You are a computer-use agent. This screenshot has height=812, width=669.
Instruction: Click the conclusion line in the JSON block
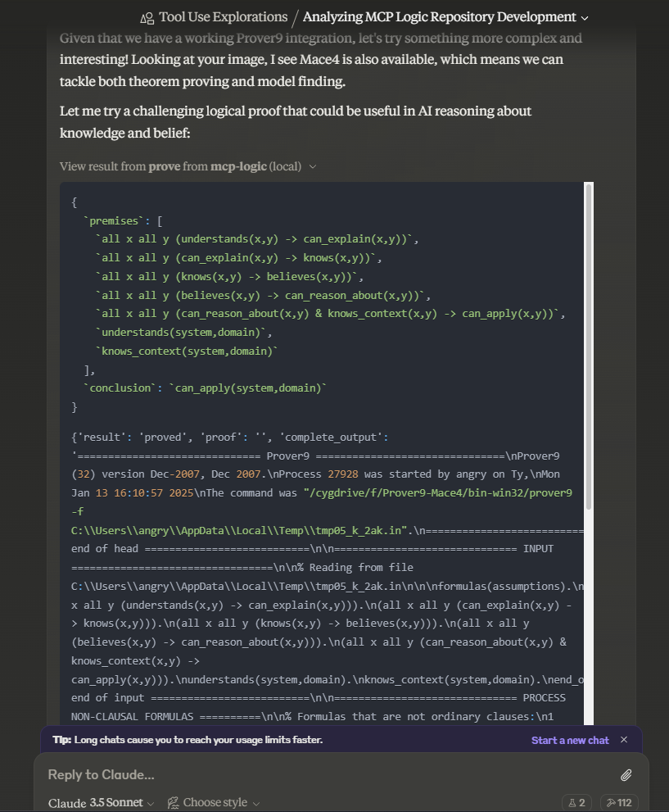pyautogui.click(x=205, y=388)
